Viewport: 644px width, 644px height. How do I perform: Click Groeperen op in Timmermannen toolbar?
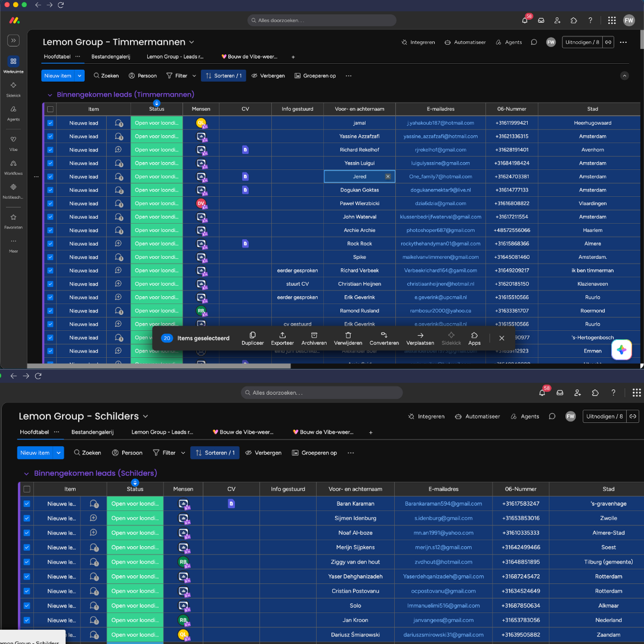click(315, 76)
